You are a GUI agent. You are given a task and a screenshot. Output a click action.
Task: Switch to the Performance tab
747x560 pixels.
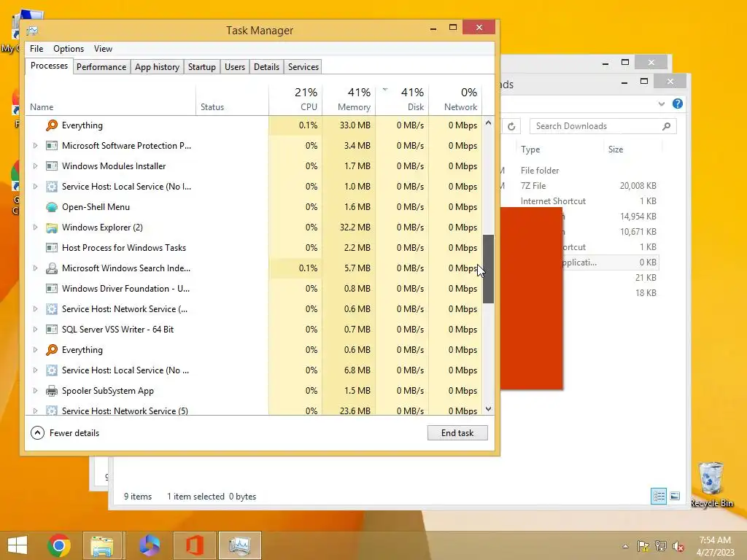pyautogui.click(x=101, y=66)
